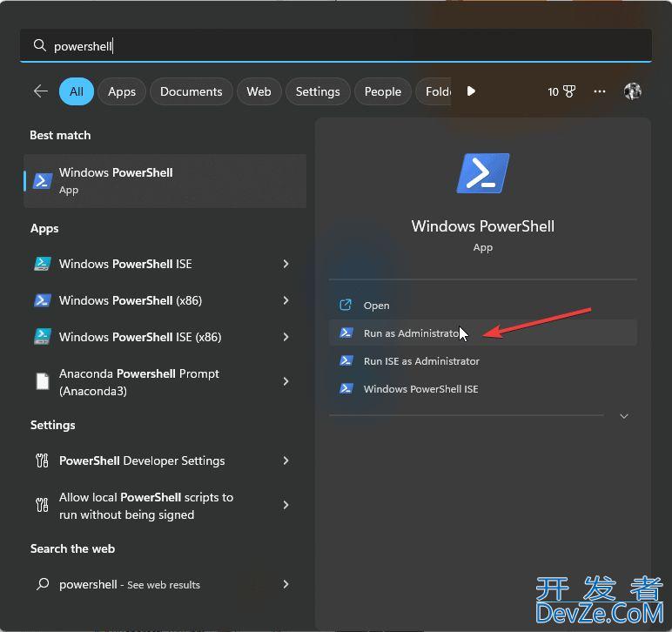The image size is (672, 632).
Task: Select the Documents filter tab
Action: [191, 91]
